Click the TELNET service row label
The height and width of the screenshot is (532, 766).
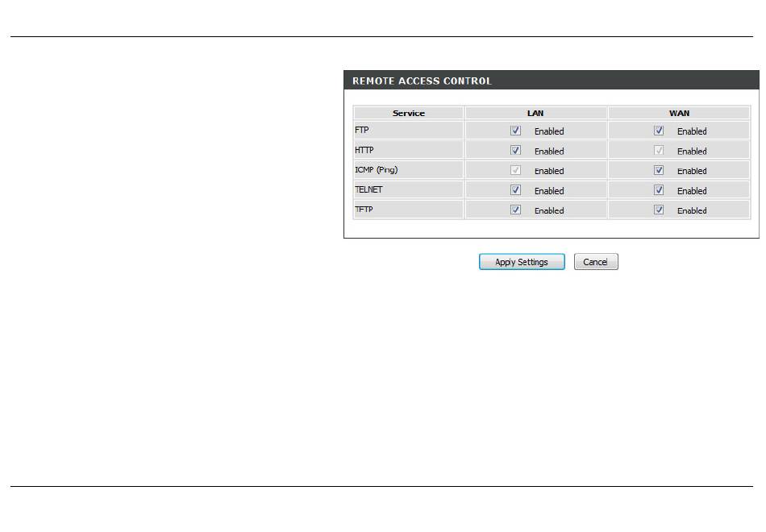pyautogui.click(x=368, y=189)
